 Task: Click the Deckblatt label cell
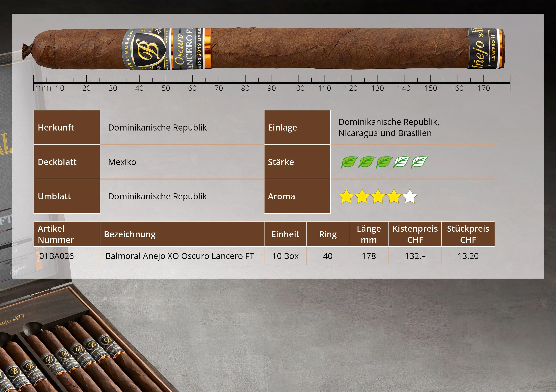click(67, 162)
